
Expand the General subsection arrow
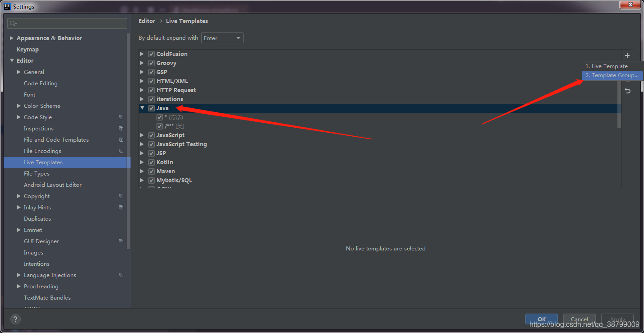(18, 72)
